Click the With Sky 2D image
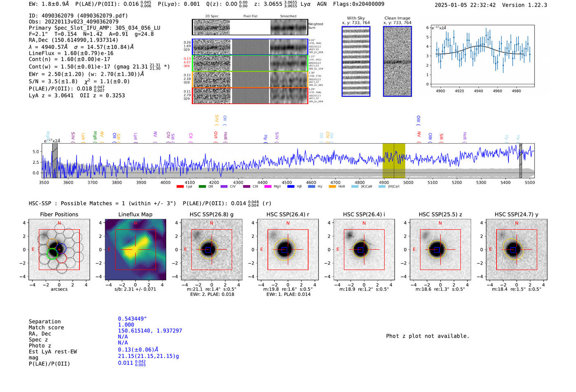Image resolution: width=576 pixels, height=392 pixels. (x=356, y=61)
